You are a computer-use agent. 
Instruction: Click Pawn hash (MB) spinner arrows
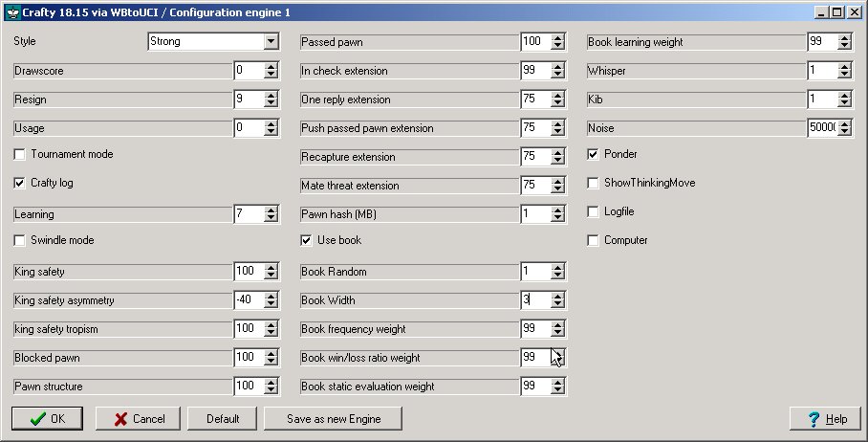tap(557, 213)
